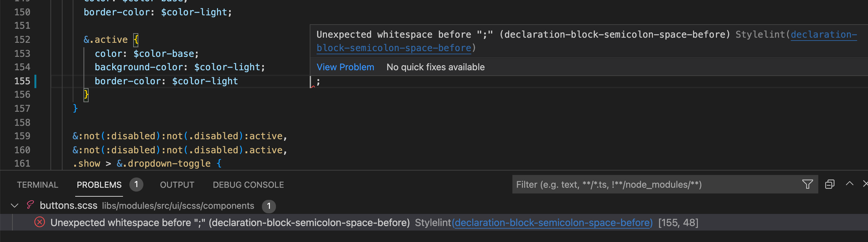The image size is (868, 242).
Task: Click the problem count badge next to PROBLEMS
Action: tap(136, 184)
